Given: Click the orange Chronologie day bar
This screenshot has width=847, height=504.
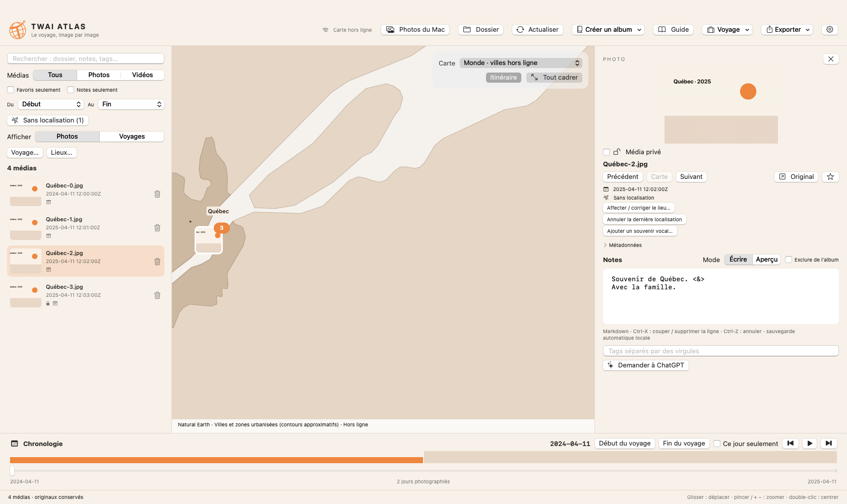Looking at the screenshot, I should pyautogui.click(x=216, y=460).
